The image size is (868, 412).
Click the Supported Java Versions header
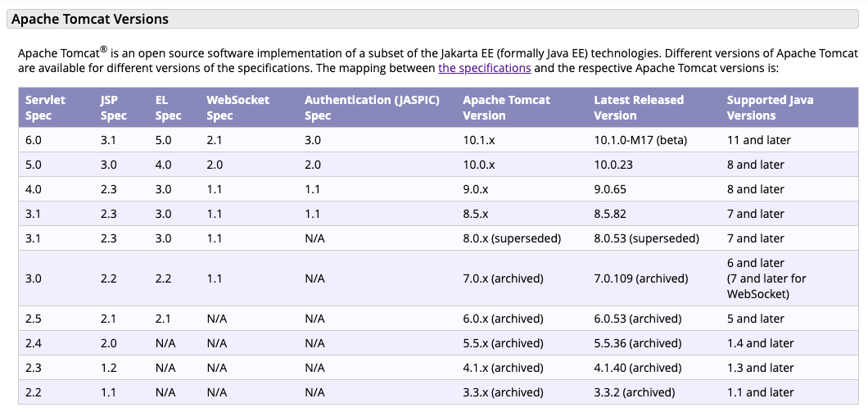point(770,107)
